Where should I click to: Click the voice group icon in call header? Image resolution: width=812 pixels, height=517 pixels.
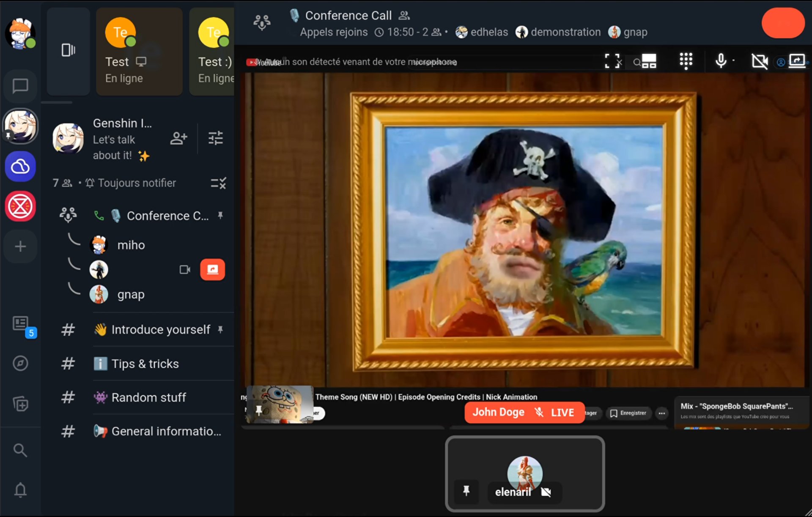(x=262, y=22)
